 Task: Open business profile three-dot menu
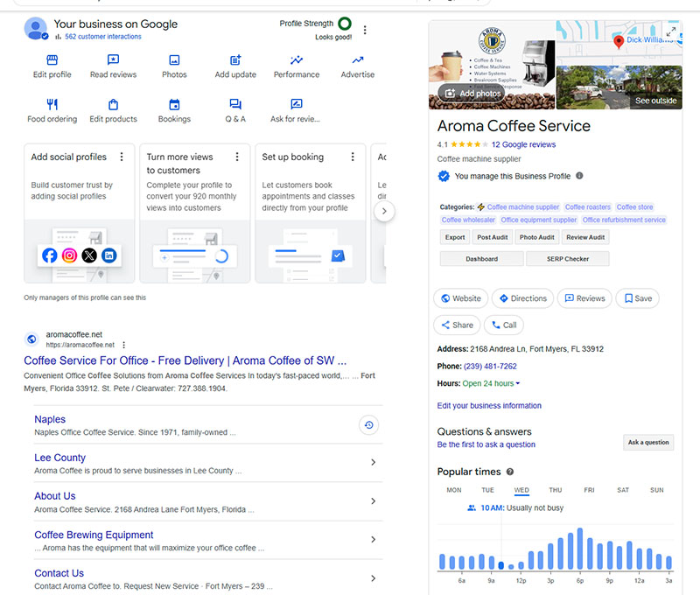(x=365, y=30)
